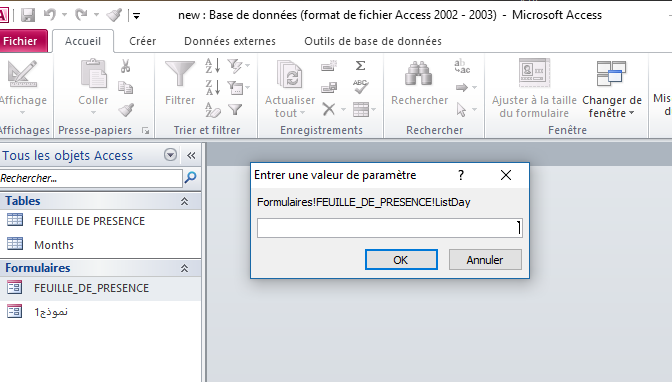This screenshot has height=382, width=672.
Task: Click OK in the parameter dialog
Action: [x=401, y=260]
